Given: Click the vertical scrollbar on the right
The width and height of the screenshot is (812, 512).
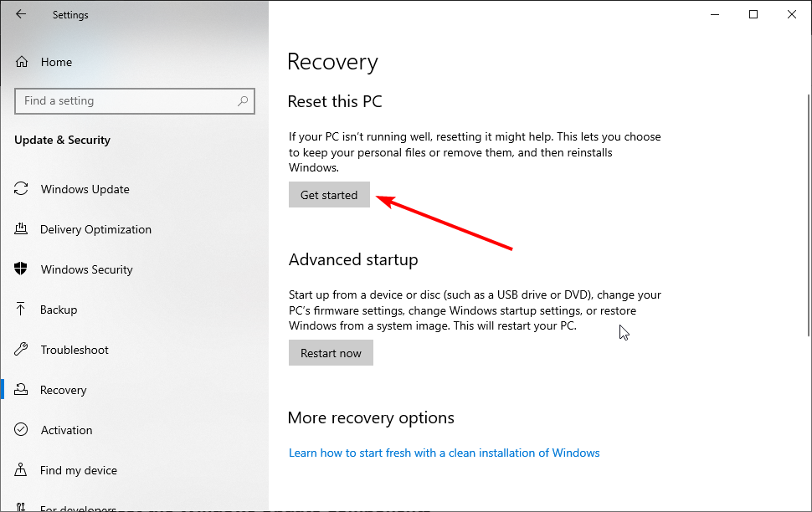Looking at the screenshot, I should [x=807, y=209].
